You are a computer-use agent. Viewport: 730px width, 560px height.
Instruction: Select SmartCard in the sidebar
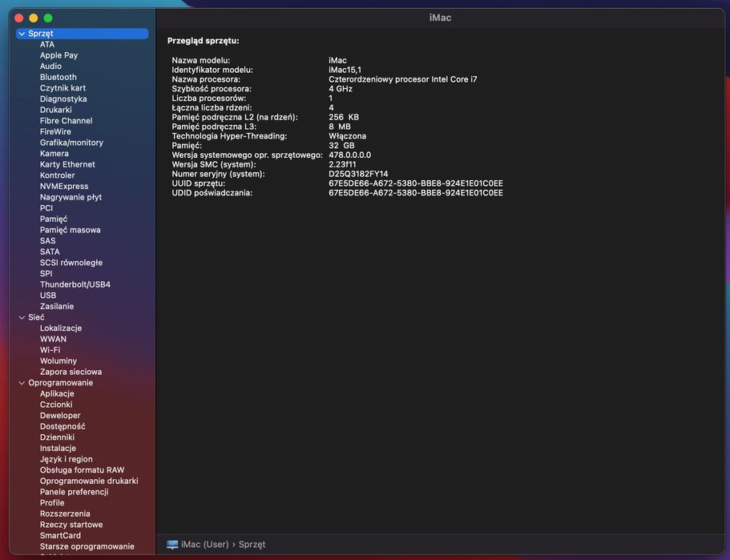[61, 536]
